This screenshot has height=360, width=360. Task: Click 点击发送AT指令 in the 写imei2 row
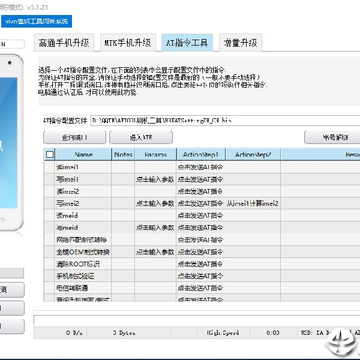[200, 203]
